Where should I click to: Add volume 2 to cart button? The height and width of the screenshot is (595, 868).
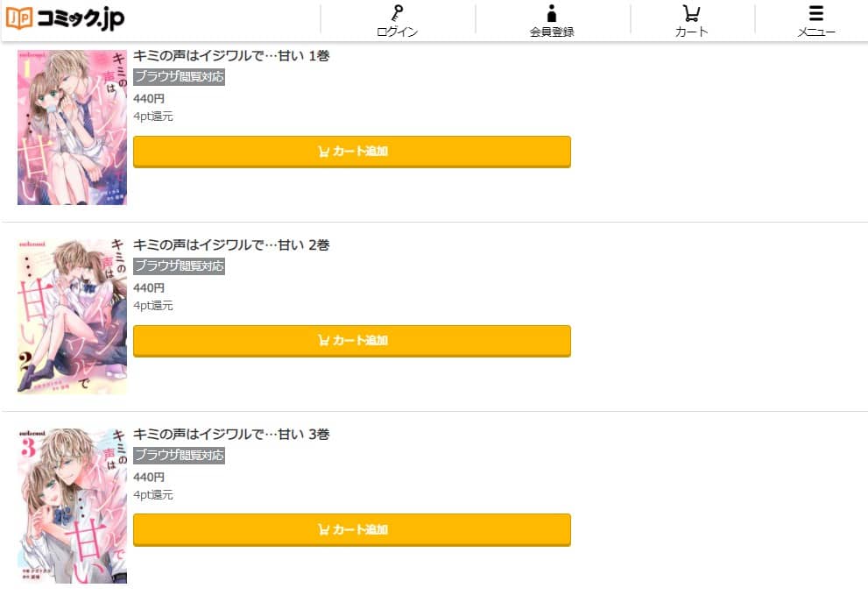point(352,341)
